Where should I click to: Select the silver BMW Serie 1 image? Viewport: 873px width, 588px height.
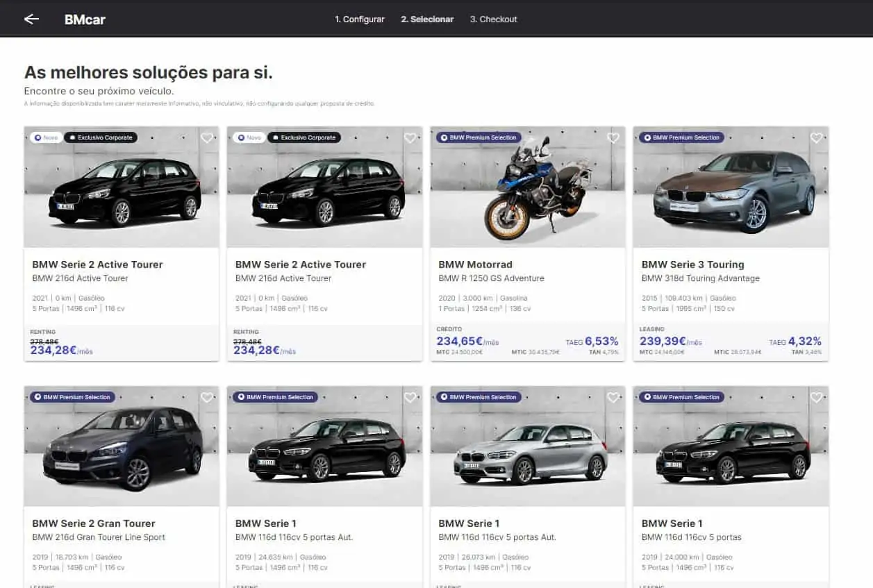(x=531, y=451)
